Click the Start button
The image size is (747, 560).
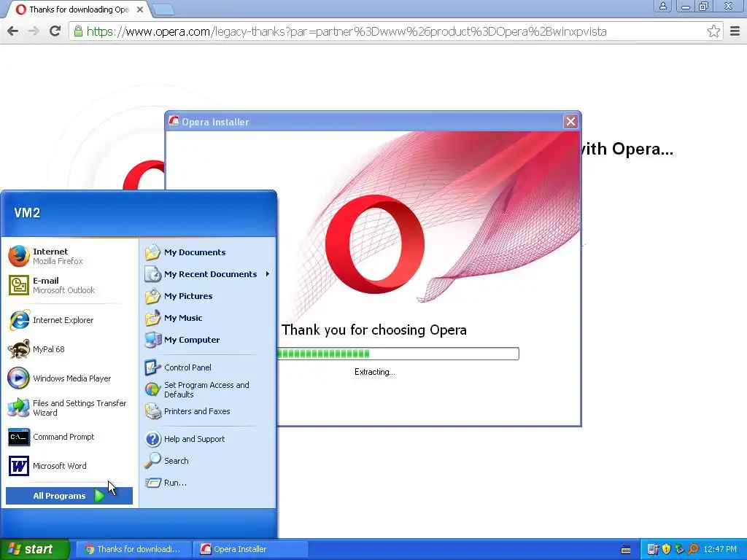[x=35, y=549]
